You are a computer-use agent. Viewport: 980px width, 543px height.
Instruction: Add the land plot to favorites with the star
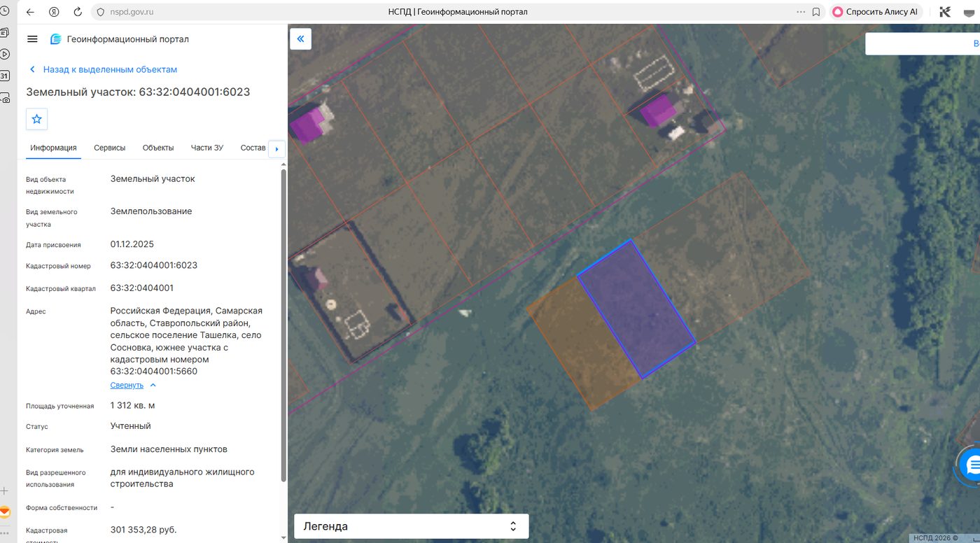pos(36,119)
